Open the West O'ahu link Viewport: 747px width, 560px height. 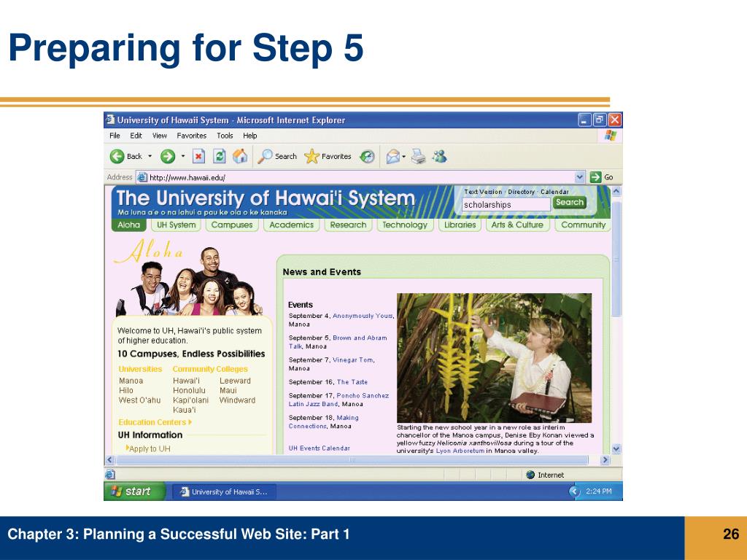(x=139, y=400)
